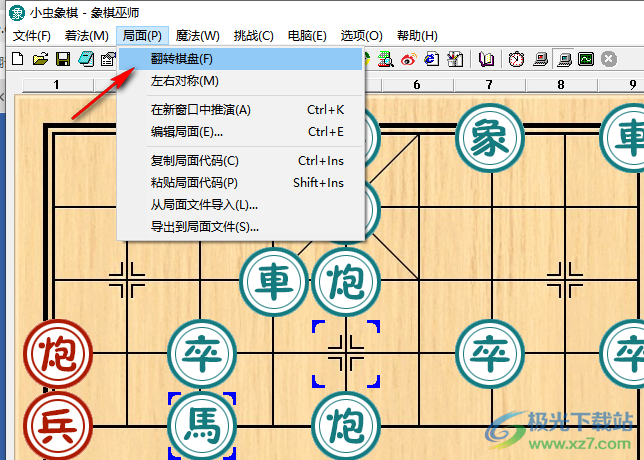Open the 帮助(H) menu
The height and width of the screenshot is (460, 644).
417,36
